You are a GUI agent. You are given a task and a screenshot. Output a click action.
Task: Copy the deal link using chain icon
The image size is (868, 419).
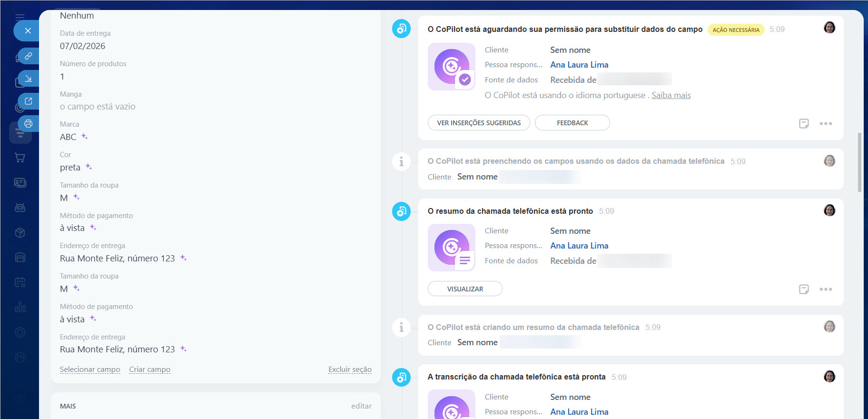tap(29, 56)
